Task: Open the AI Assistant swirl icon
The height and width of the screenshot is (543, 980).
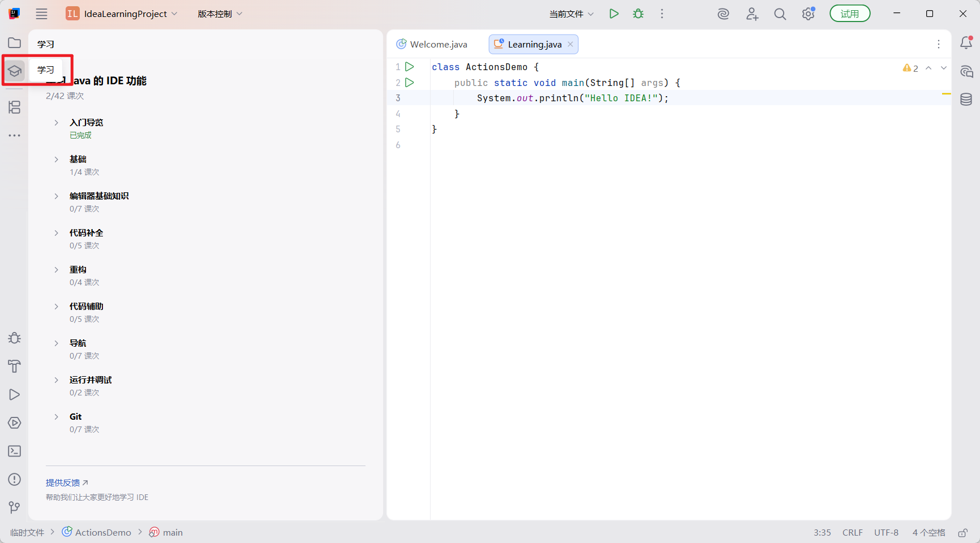Action: [x=723, y=14]
